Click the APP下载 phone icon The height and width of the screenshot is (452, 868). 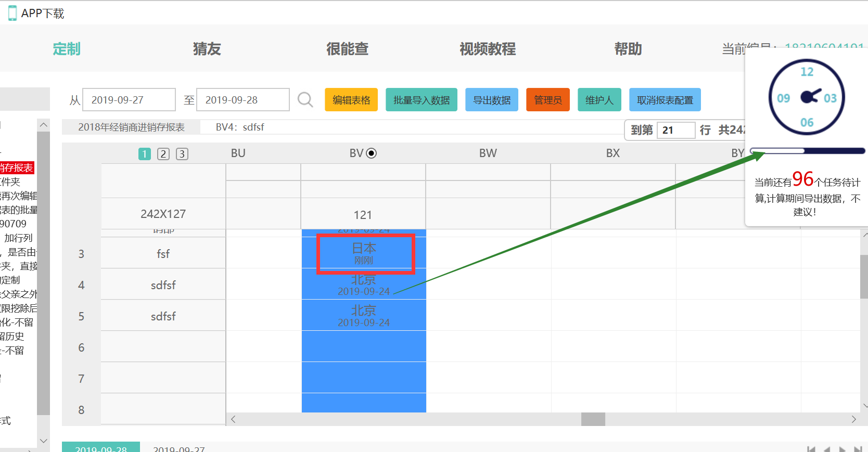[12, 14]
